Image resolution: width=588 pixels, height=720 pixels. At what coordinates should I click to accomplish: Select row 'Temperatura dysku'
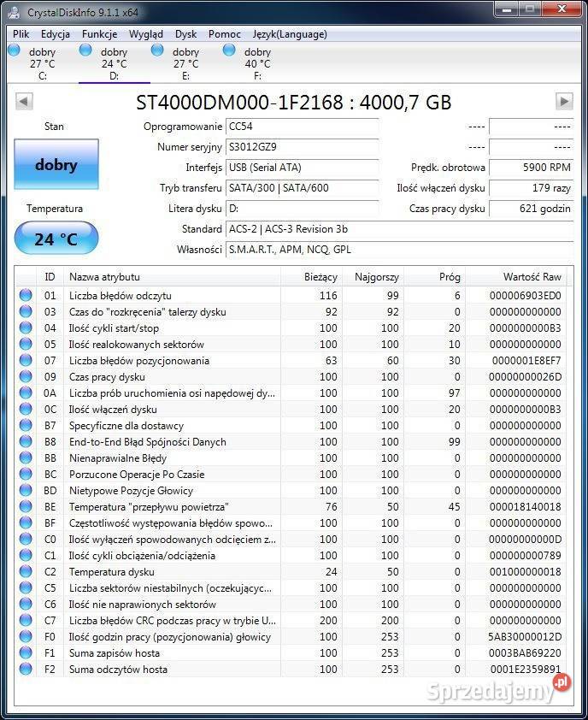(291, 571)
